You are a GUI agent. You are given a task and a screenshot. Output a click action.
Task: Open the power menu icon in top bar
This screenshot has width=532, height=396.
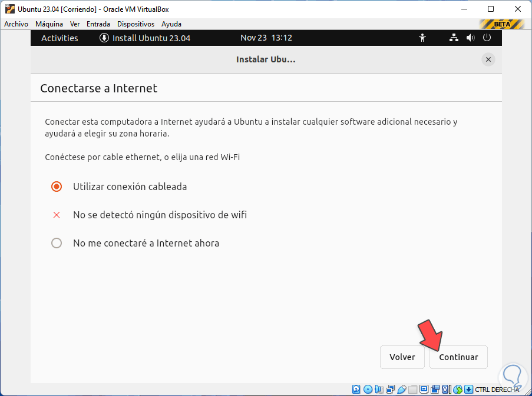[x=487, y=38]
